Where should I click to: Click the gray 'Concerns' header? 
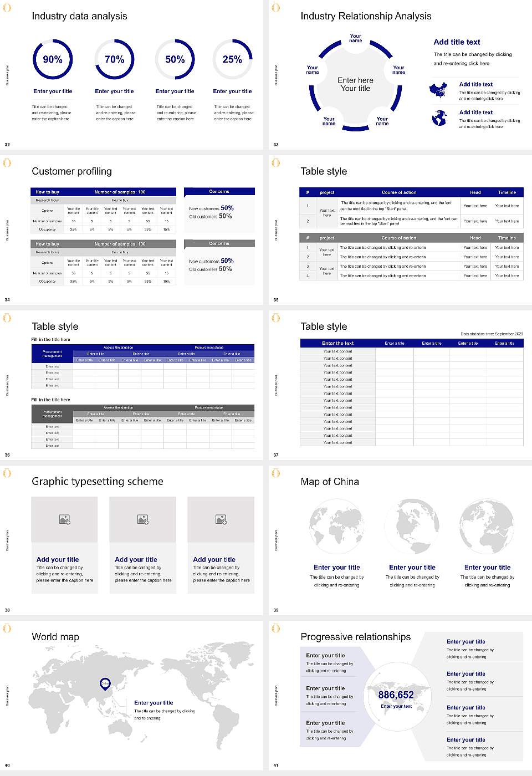coord(219,243)
